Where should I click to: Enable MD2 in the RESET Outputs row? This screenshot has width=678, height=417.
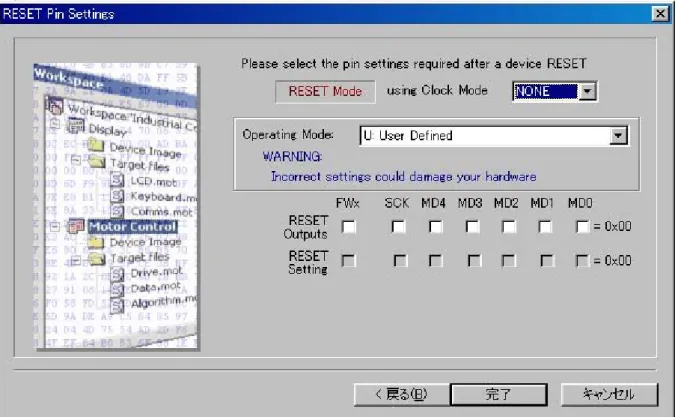click(x=508, y=227)
